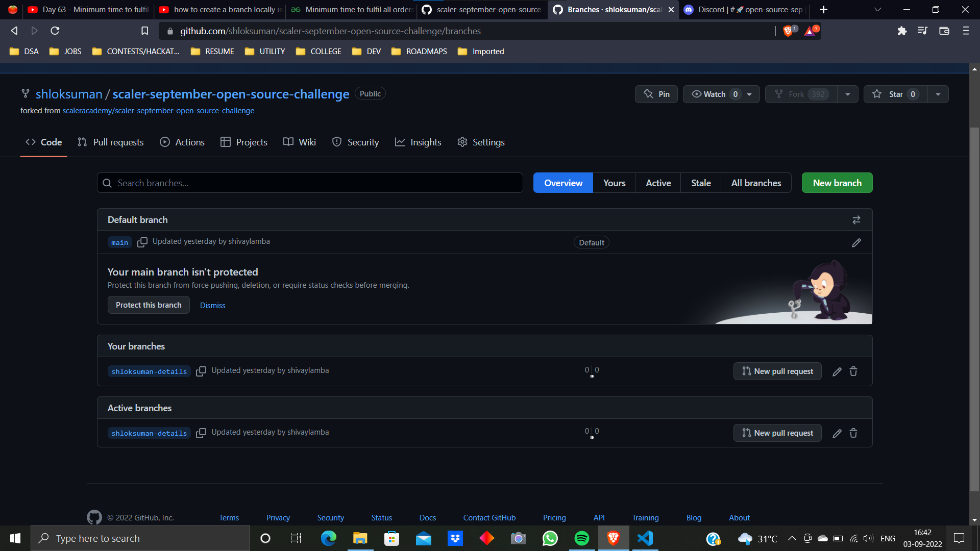Viewport: 980px width, 551px height.
Task: Click the GitHub logo in the footer
Action: point(94,517)
